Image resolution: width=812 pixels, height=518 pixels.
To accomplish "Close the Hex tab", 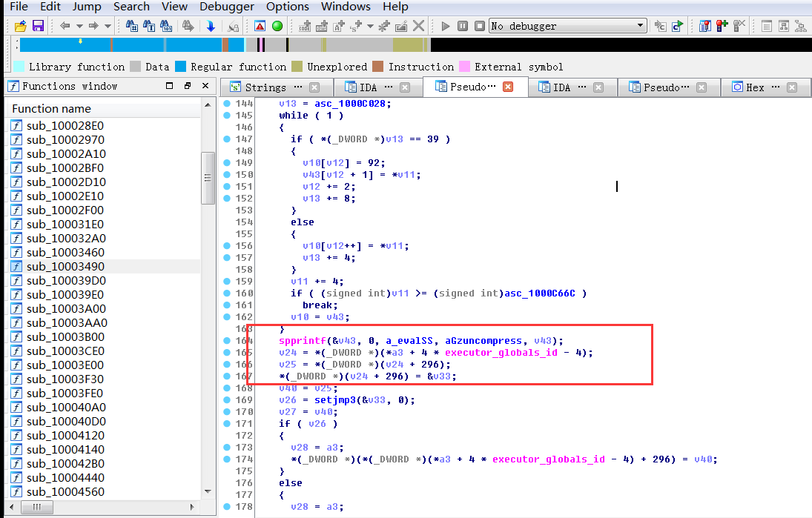I will (792, 87).
